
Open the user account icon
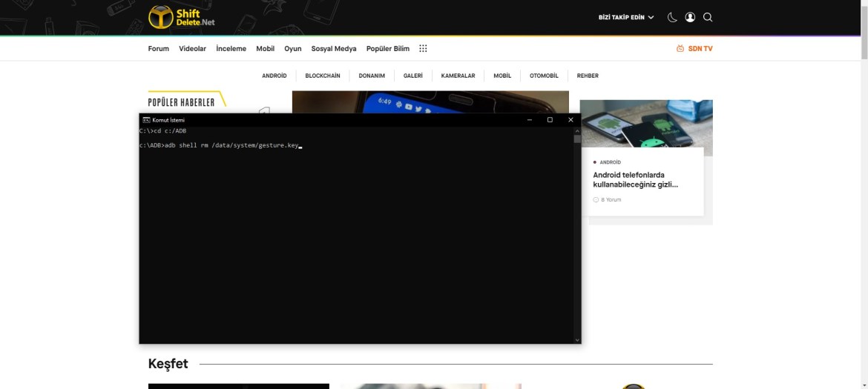(690, 17)
